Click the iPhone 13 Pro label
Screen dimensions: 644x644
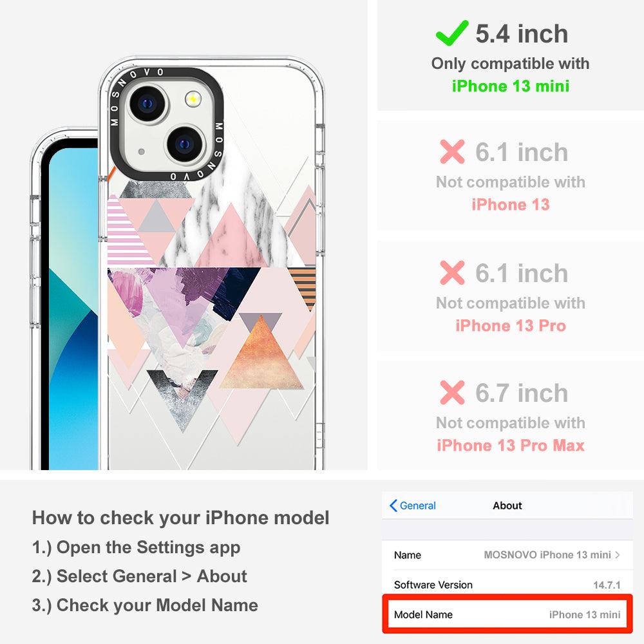511,326
